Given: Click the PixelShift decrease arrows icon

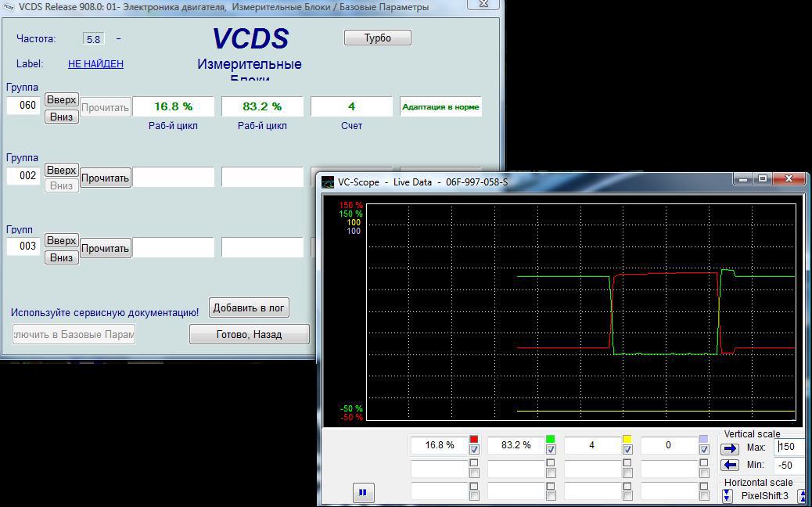Looking at the screenshot, I should [728, 496].
